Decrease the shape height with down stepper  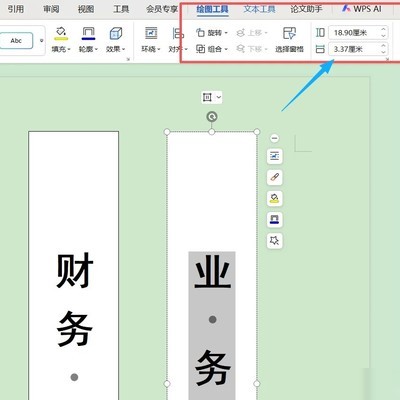[x=383, y=36]
